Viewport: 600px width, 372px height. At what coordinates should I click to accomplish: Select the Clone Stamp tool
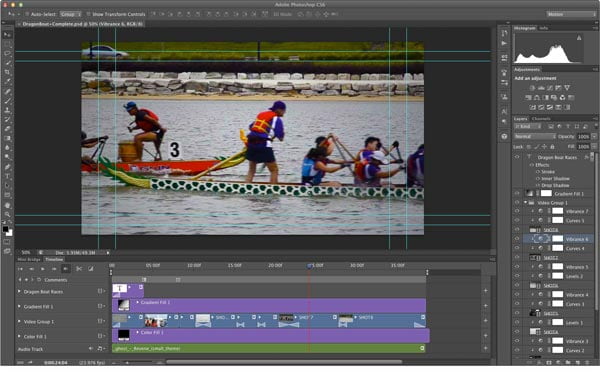tap(7, 110)
